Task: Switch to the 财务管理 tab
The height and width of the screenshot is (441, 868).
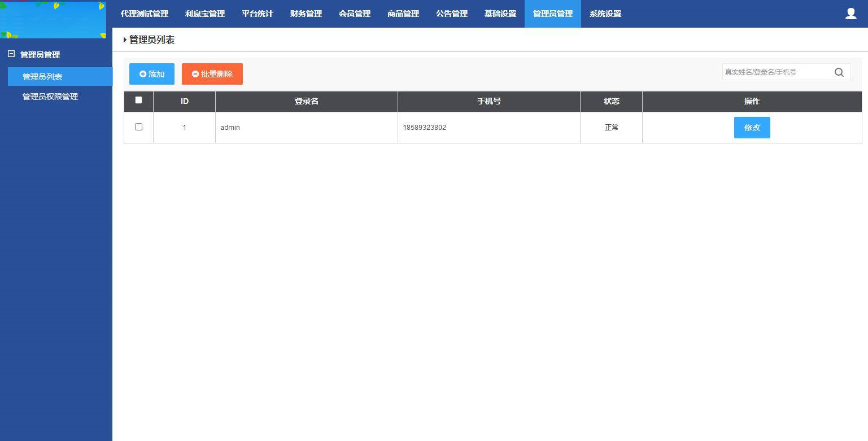Action: [x=306, y=14]
